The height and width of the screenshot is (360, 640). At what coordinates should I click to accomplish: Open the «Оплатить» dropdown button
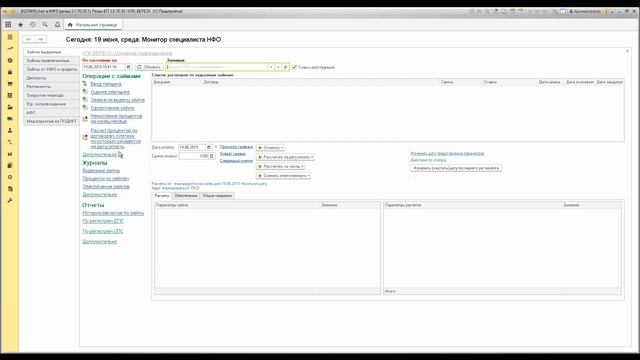(270, 147)
